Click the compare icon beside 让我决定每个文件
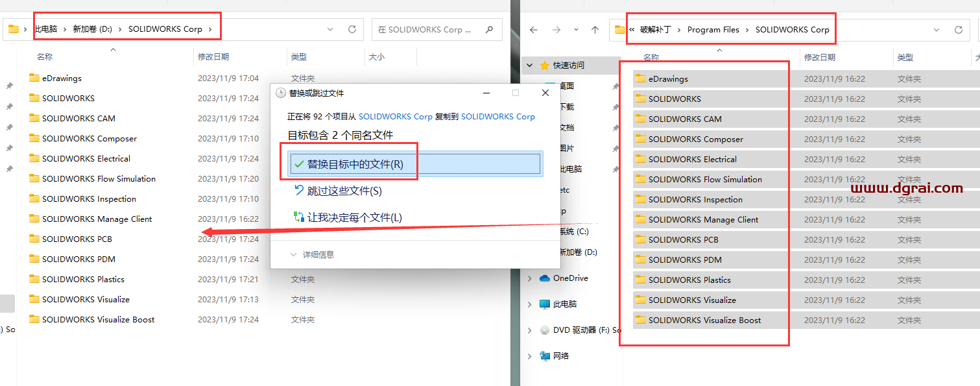Screen dimensions: 980x386 (x=299, y=217)
